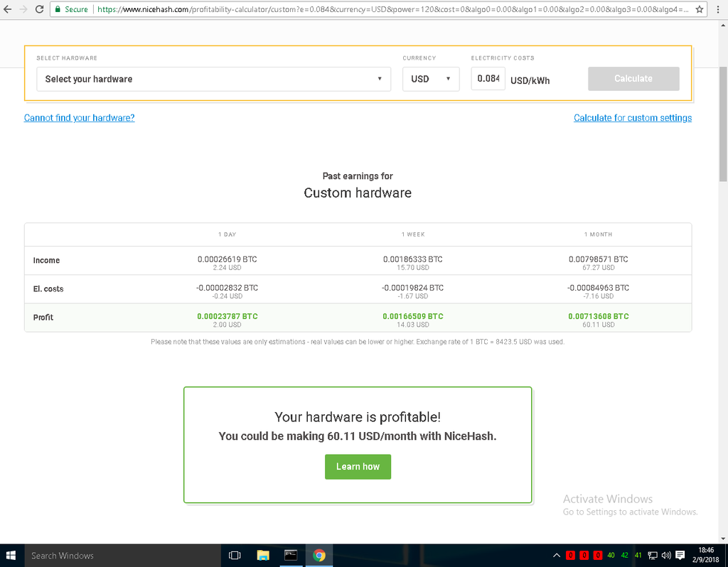The height and width of the screenshot is (567, 728).
Task: Open the Chrome three-dot menu
Action: click(718, 9)
